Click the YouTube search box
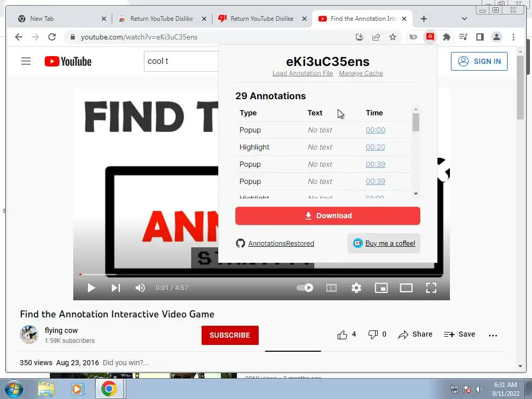Image resolution: width=532 pixels, height=399 pixels. [181, 61]
